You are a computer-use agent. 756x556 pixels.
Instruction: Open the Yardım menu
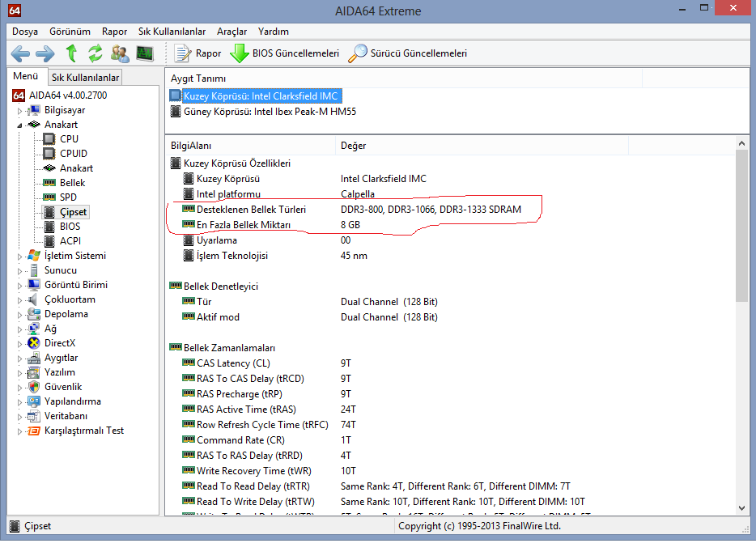pos(274,32)
